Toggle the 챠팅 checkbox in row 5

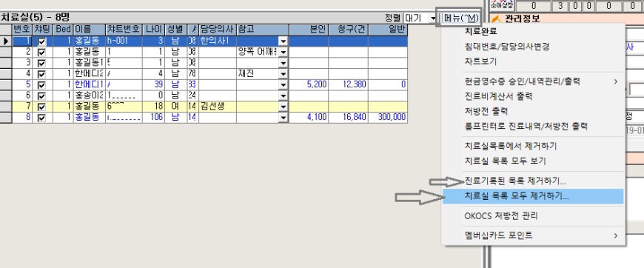[42, 84]
